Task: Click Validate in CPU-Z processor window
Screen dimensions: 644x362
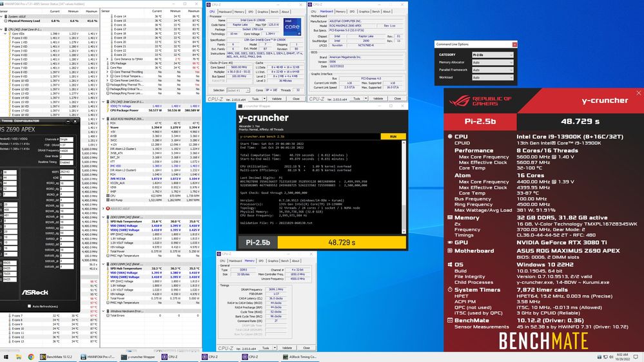Action: click(x=277, y=99)
